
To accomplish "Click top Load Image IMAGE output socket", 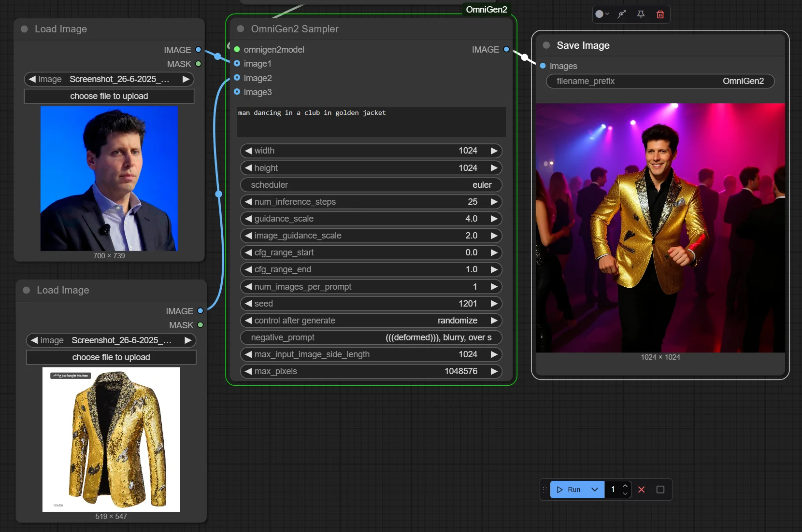I will click(x=198, y=50).
